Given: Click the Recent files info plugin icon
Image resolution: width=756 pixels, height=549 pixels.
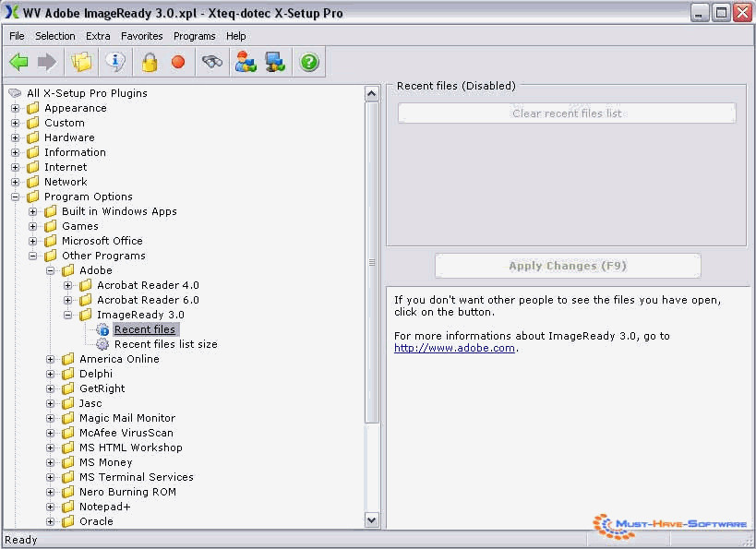Looking at the screenshot, I should pos(102,329).
